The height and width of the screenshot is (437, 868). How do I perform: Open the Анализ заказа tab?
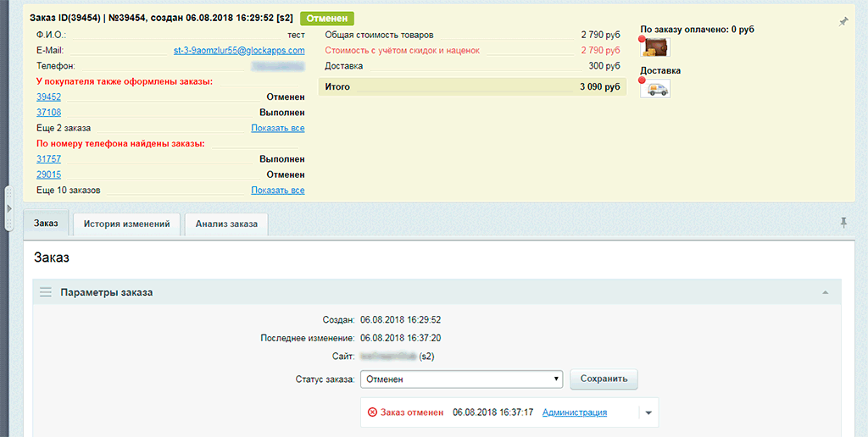click(226, 224)
